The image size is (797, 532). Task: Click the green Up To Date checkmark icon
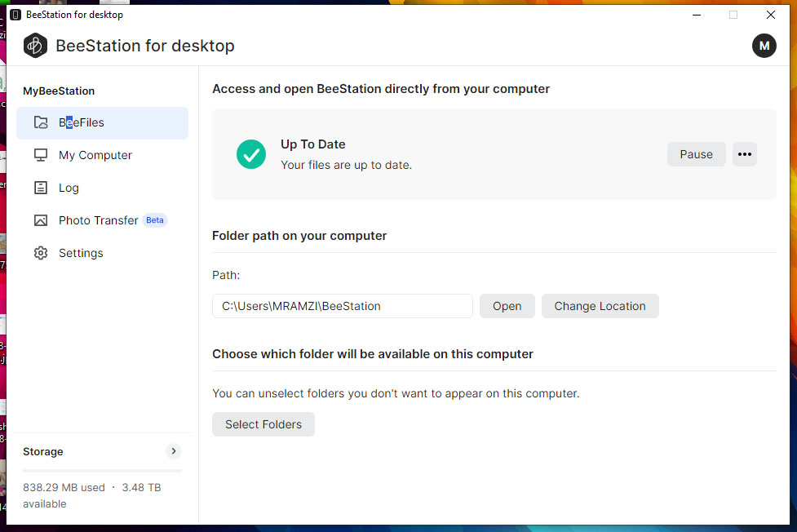pyautogui.click(x=251, y=154)
